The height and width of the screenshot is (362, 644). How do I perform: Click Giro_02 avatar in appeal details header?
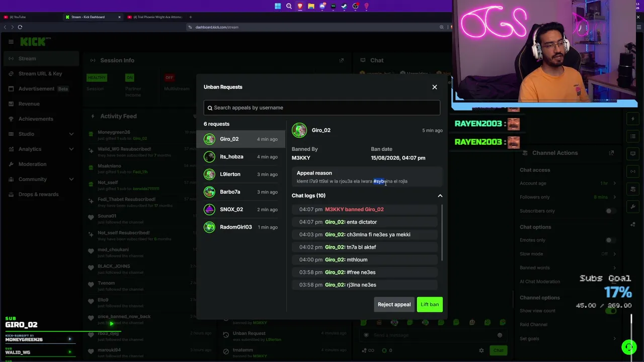[x=299, y=130]
